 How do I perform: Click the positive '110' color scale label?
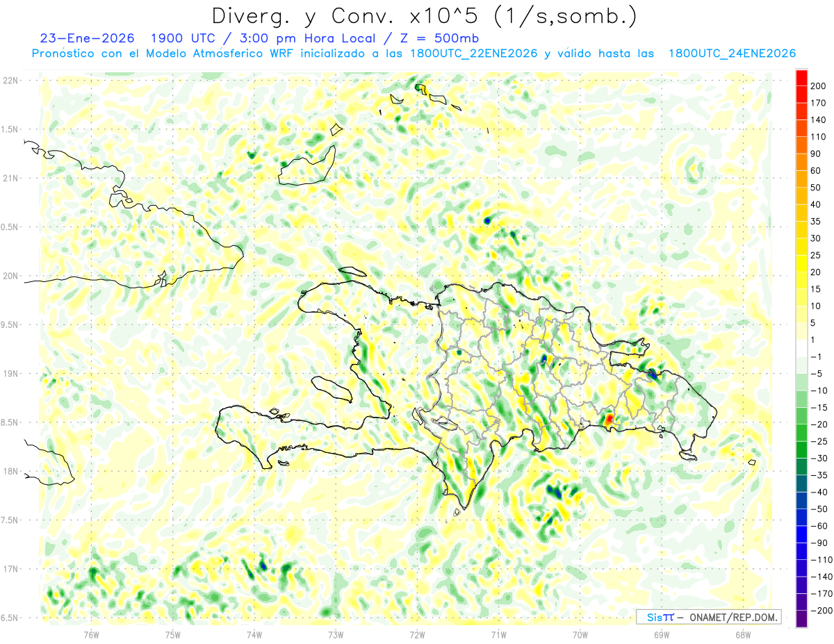(x=818, y=136)
